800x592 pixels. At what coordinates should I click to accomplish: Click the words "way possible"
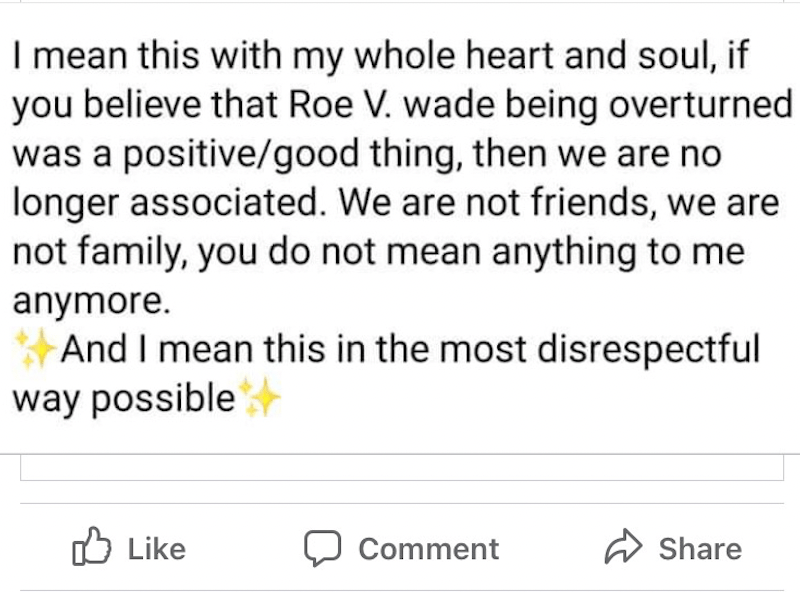(124, 399)
